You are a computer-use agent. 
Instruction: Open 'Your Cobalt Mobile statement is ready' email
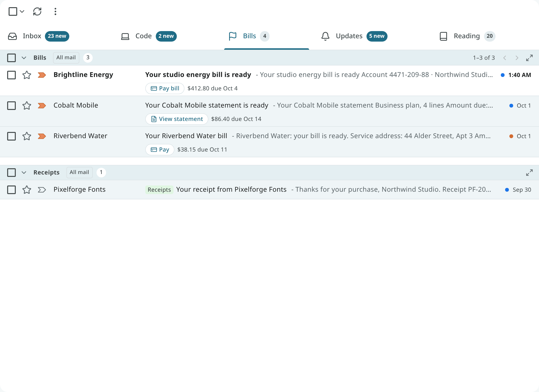[x=207, y=105]
